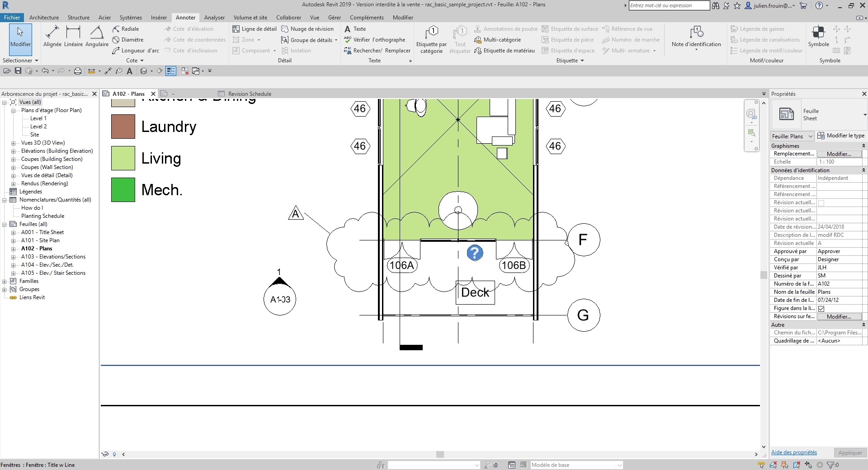Collapse the Feuilles (all) tree node
Viewport: 868px width, 470px height.
point(5,224)
